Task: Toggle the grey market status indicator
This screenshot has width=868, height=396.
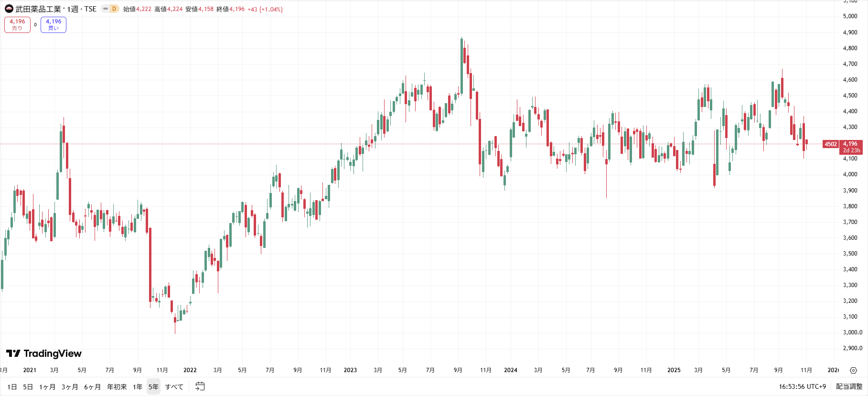Action: [x=105, y=9]
